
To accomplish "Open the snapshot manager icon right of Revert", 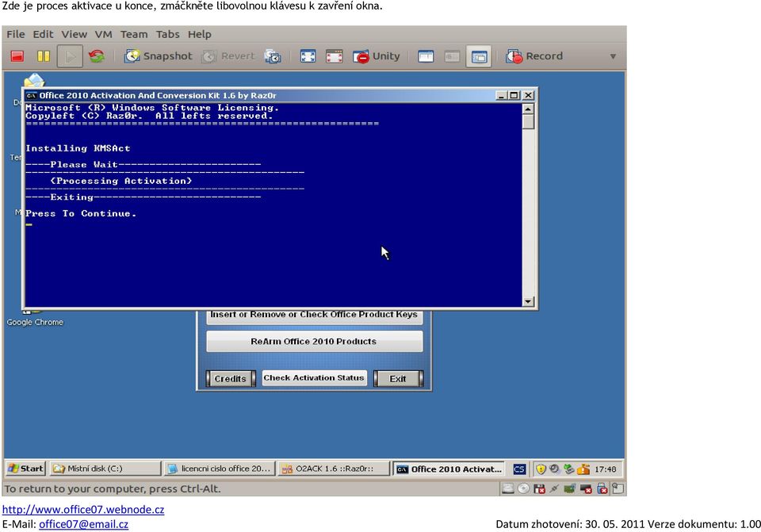I will pyautogui.click(x=273, y=56).
